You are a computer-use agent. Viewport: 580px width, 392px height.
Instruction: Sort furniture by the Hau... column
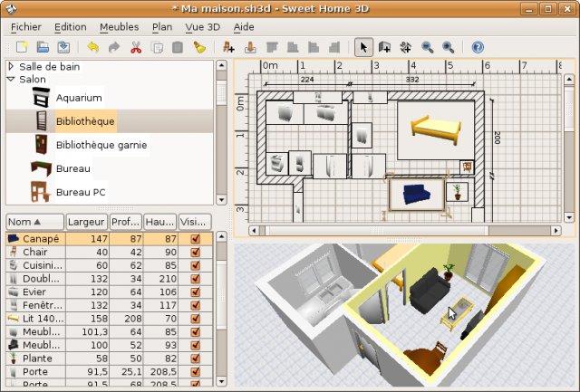(160, 222)
